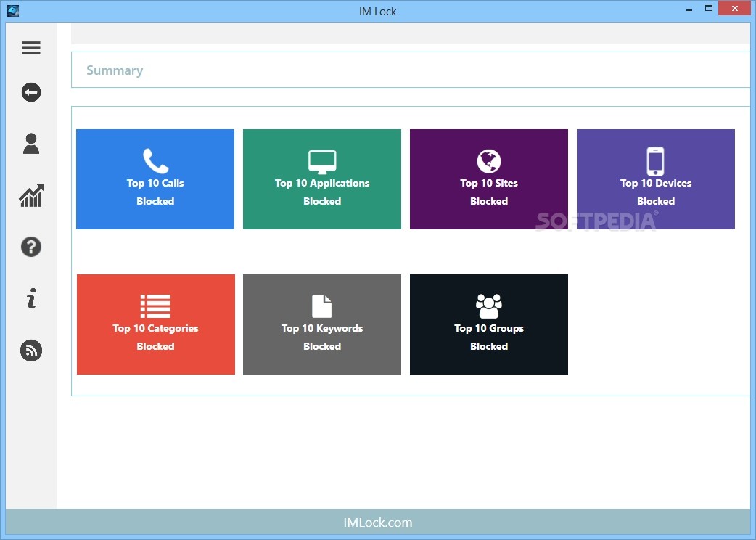Image resolution: width=756 pixels, height=540 pixels.
Task: Open Top 10 Categories Blocked report
Action: 156,324
